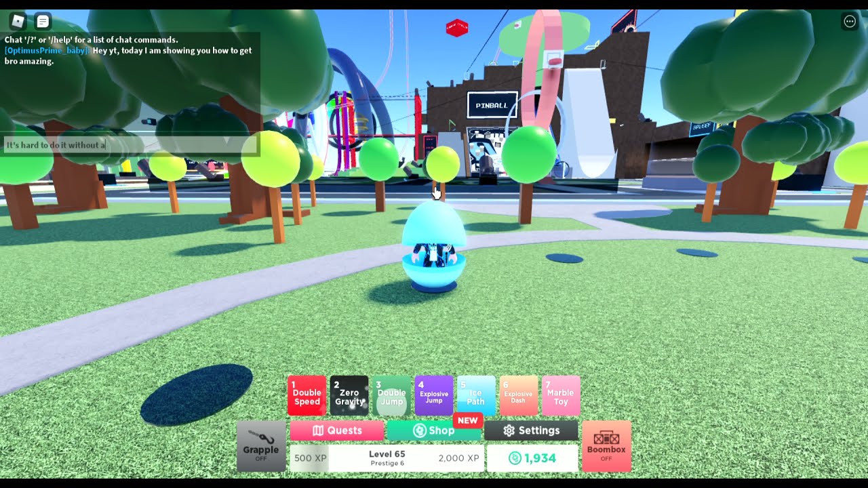Screen dimensions: 868x488
Task: Click the blue egg-shaped player character
Action: tap(434, 247)
